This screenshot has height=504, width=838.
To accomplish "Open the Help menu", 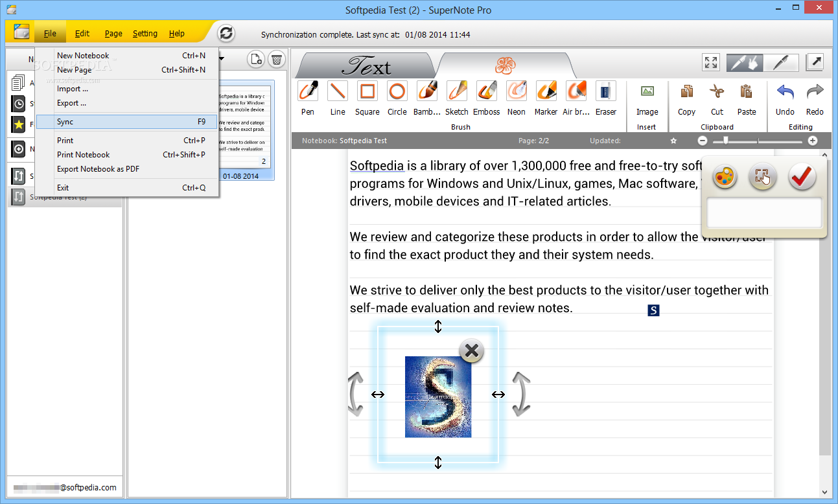I will [177, 34].
